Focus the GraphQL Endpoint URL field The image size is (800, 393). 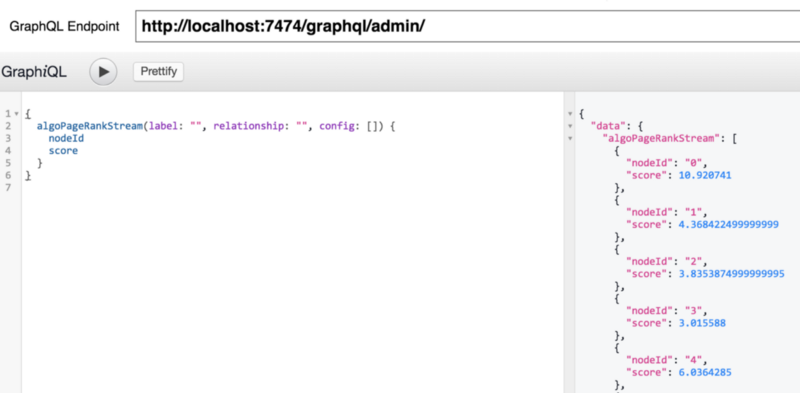467,26
